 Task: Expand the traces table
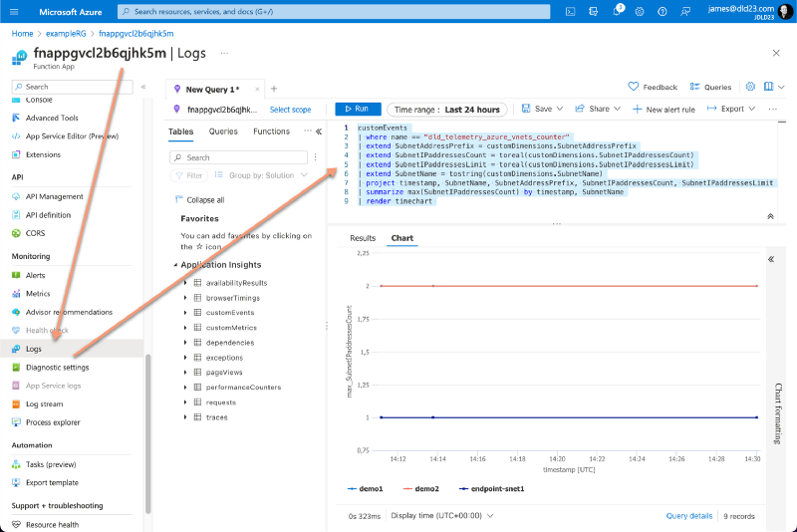pos(185,417)
